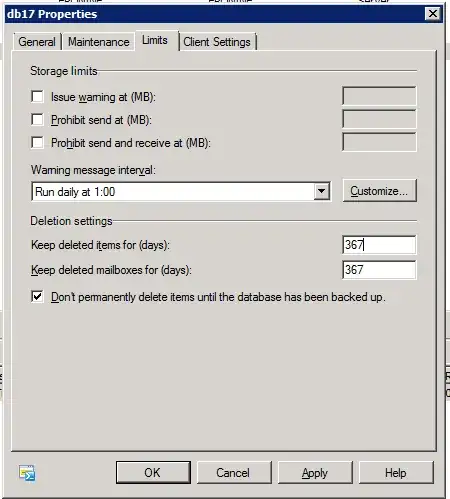The width and height of the screenshot is (450, 499).
Task: Click the 'db17 Properties' title text
Action: click(x=52, y=14)
